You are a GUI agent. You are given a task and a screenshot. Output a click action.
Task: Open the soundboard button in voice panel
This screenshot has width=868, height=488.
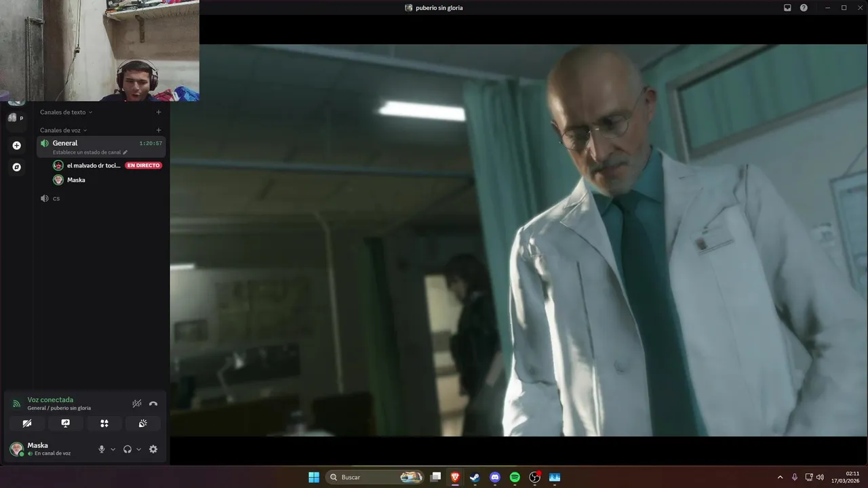[143, 423]
